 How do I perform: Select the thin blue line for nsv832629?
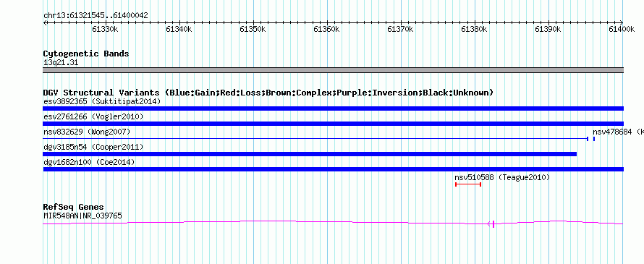point(315,139)
